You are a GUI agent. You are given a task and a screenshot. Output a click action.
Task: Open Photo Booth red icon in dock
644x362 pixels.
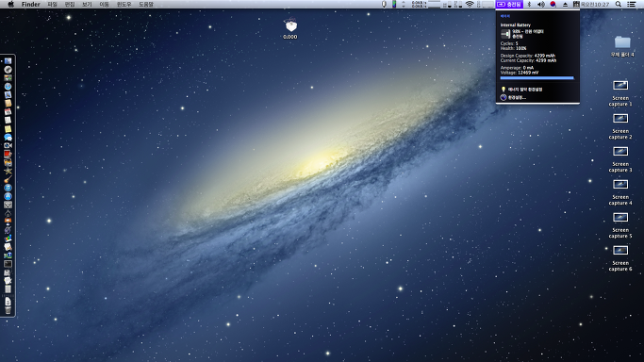click(8, 155)
